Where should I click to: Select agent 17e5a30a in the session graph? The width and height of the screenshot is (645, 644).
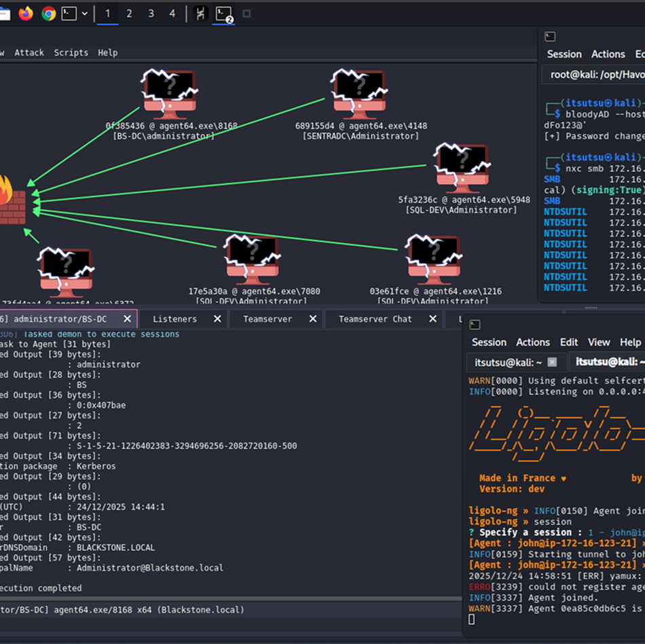[x=252, y=260]
